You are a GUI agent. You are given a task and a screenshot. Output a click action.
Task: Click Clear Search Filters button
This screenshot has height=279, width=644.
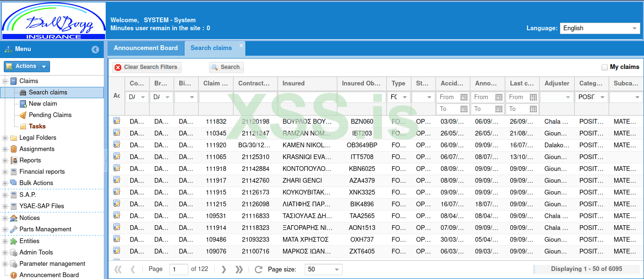coord(146,68)
